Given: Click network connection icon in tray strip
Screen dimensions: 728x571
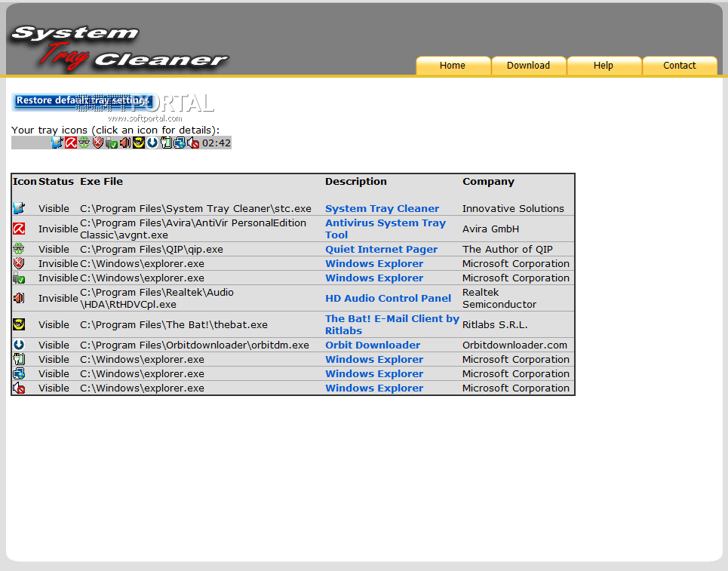Looking at the screenshot, I should coord(180,143).
